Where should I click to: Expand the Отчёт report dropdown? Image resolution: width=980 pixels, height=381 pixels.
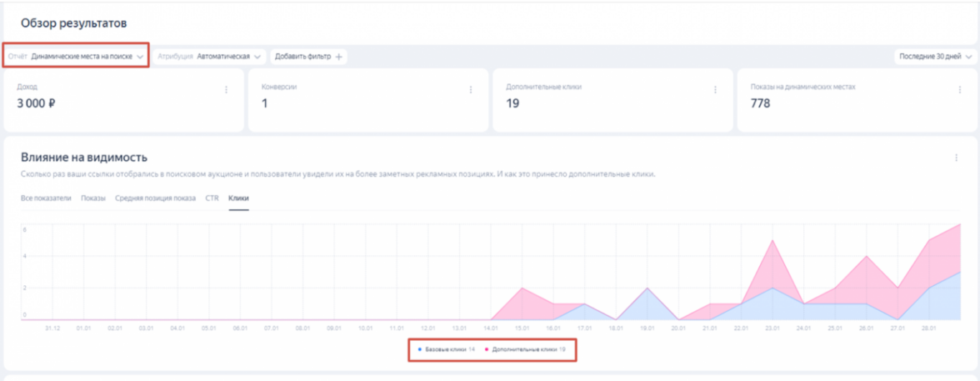tap(76, 57)
